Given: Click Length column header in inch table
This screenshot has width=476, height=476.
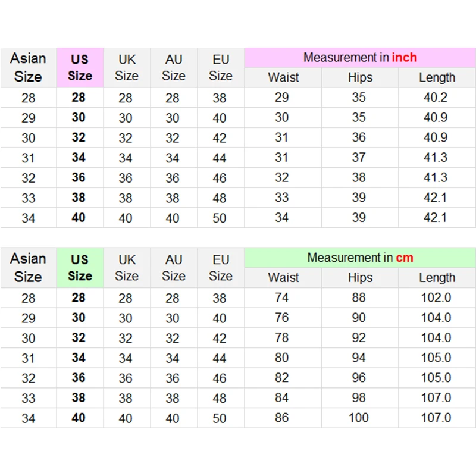Looking at the screenshot, I should click(x=437, y=77).
